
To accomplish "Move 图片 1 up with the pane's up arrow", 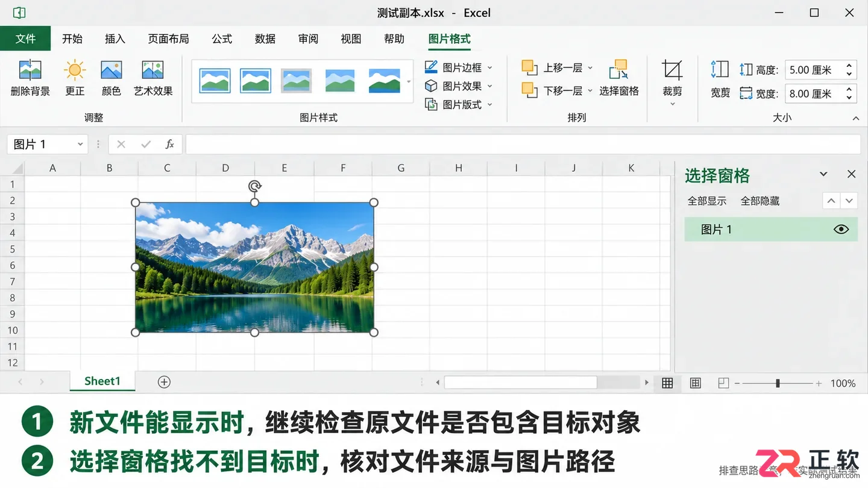I will pyautogui.click(x=831, y=201).
